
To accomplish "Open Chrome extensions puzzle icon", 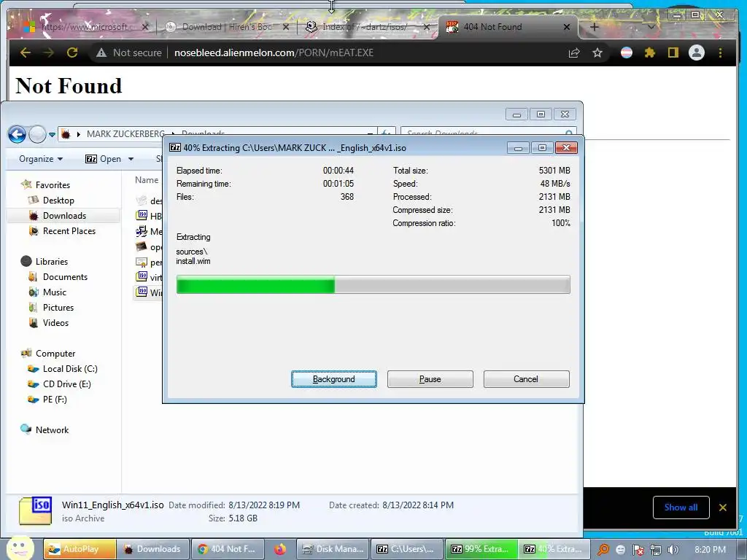I will pyautogui.click(x=649, y=52).
